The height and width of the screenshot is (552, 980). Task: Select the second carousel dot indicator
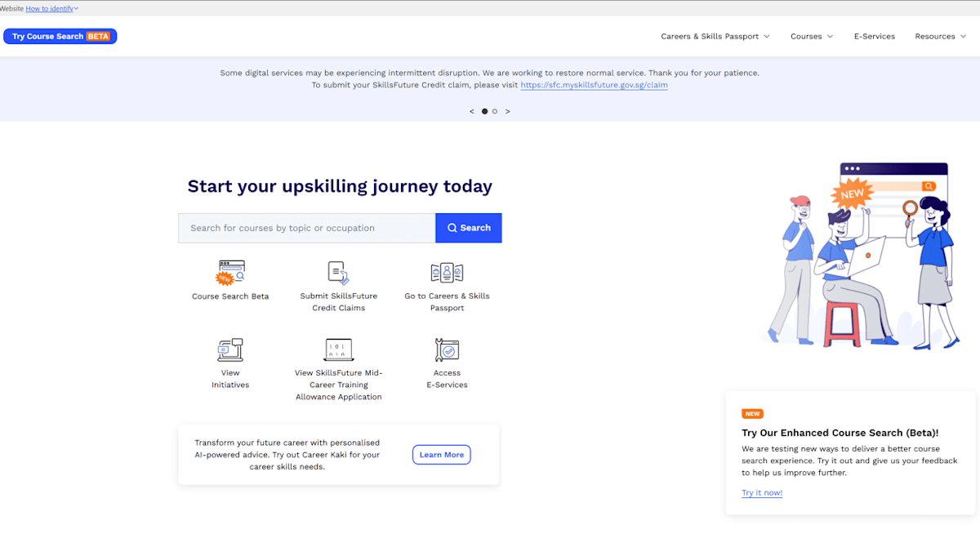(495, 111)
